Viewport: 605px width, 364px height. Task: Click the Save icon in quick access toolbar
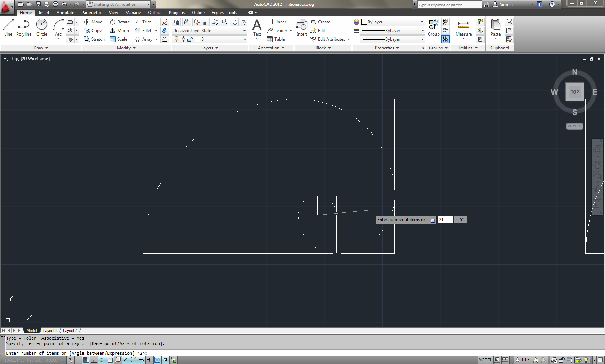38,4
